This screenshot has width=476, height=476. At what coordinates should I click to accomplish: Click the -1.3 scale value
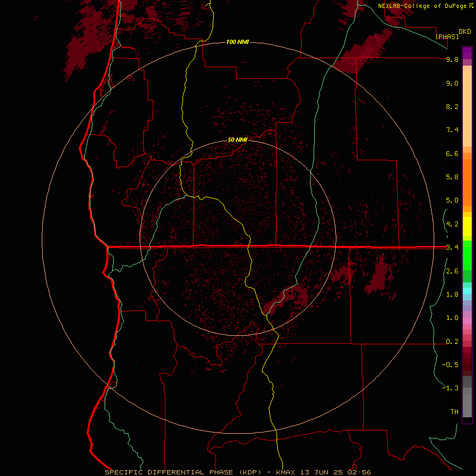pyautogui.click(x=450, y=388)
